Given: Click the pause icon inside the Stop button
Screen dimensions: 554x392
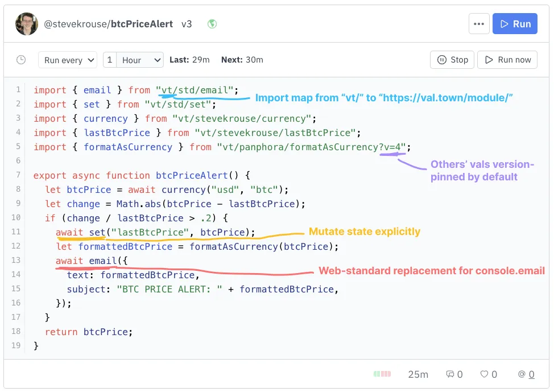Looking at the screenshot, I should tap(443, 59).
